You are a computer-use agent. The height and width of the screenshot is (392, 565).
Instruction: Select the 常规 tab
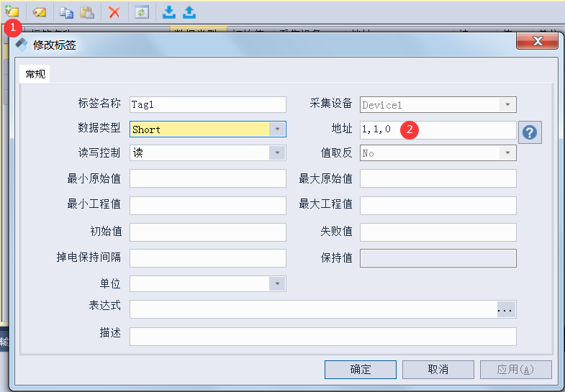(35, 74)
